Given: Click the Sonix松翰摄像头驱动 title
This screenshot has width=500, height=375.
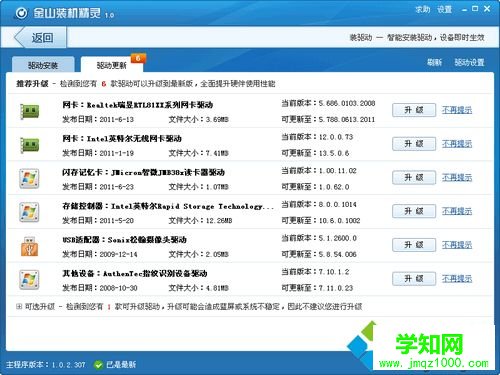Looking at the screenshot, I should coord(124,240).
